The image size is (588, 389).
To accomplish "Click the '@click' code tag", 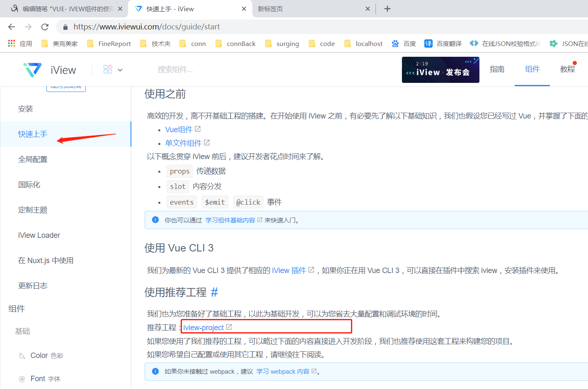I will [248, 202].
